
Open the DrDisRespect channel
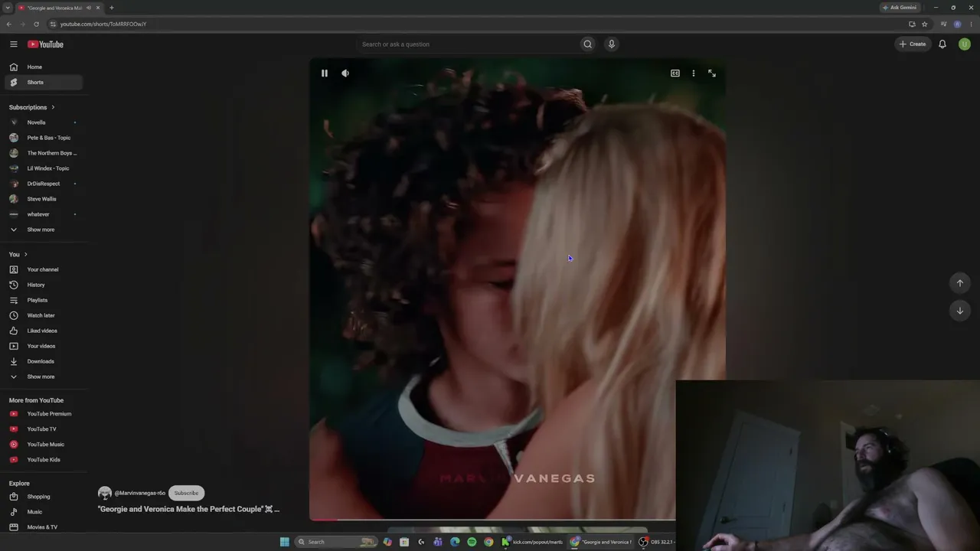pyautogui.click(x=43, y=184)
